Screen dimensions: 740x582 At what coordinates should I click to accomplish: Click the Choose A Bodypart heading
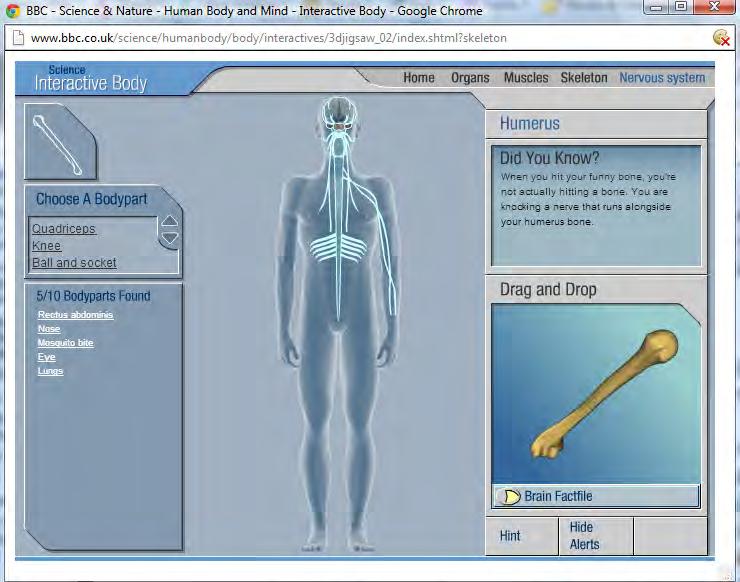92,199
